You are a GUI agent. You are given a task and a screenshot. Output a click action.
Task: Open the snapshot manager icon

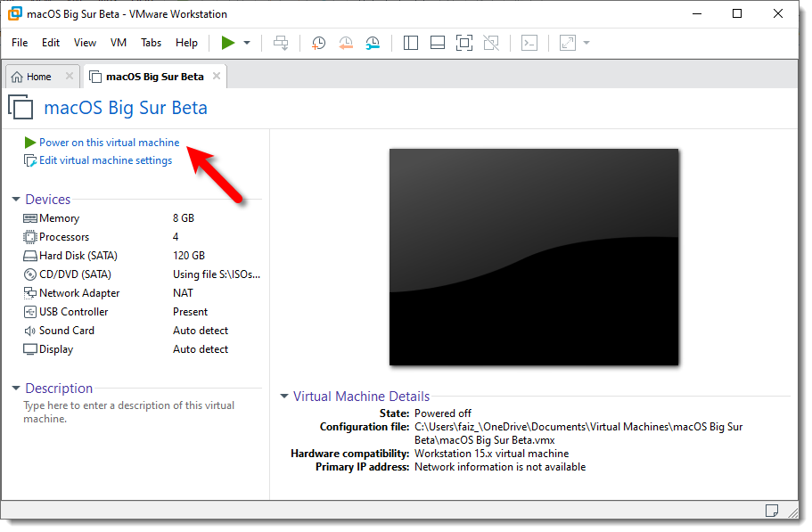[373, 43]
